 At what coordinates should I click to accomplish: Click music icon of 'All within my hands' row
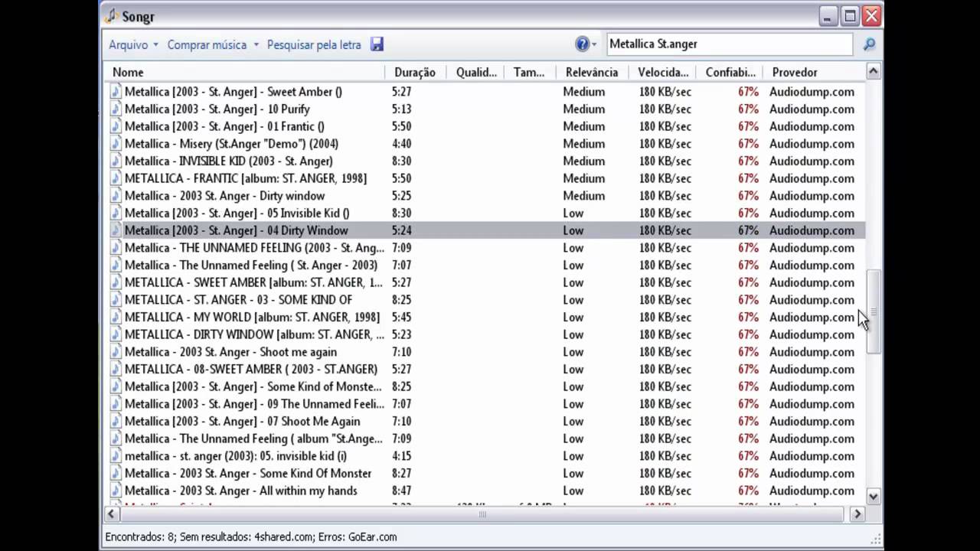(116, 491)
